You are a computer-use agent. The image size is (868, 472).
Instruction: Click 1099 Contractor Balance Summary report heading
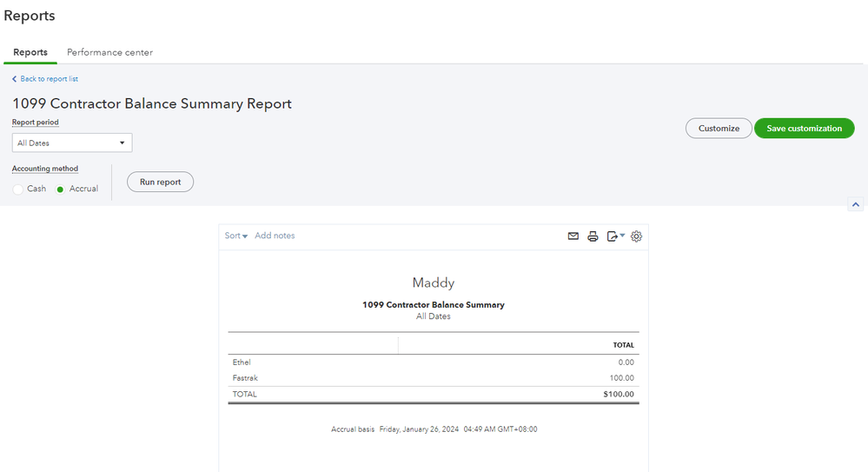click(434, 305)
